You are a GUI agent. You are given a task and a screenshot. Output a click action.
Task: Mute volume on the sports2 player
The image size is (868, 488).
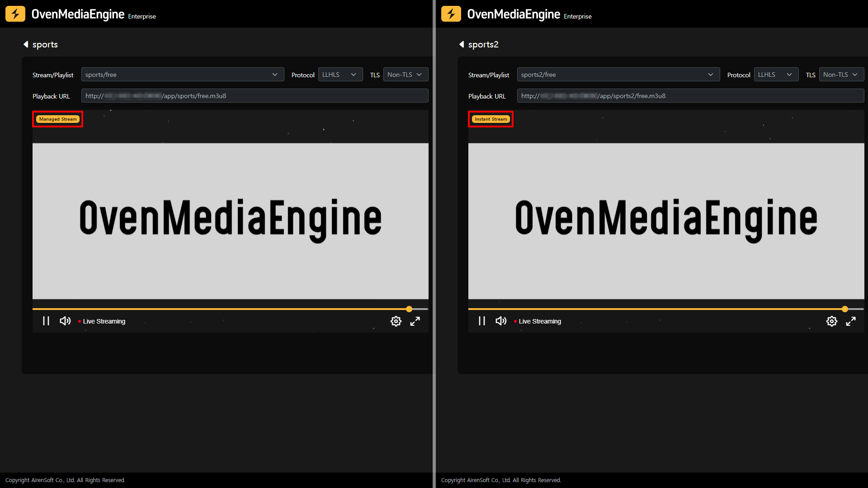tap(501, 321)
